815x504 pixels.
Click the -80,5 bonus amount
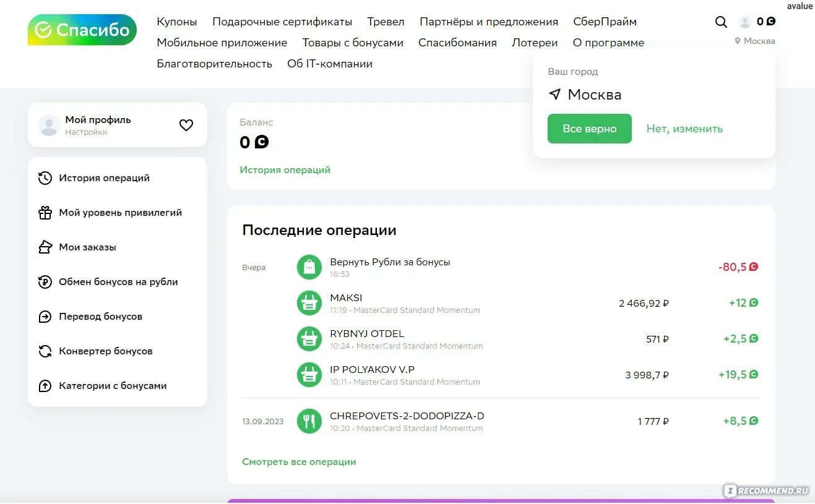(x=738, y=267)
